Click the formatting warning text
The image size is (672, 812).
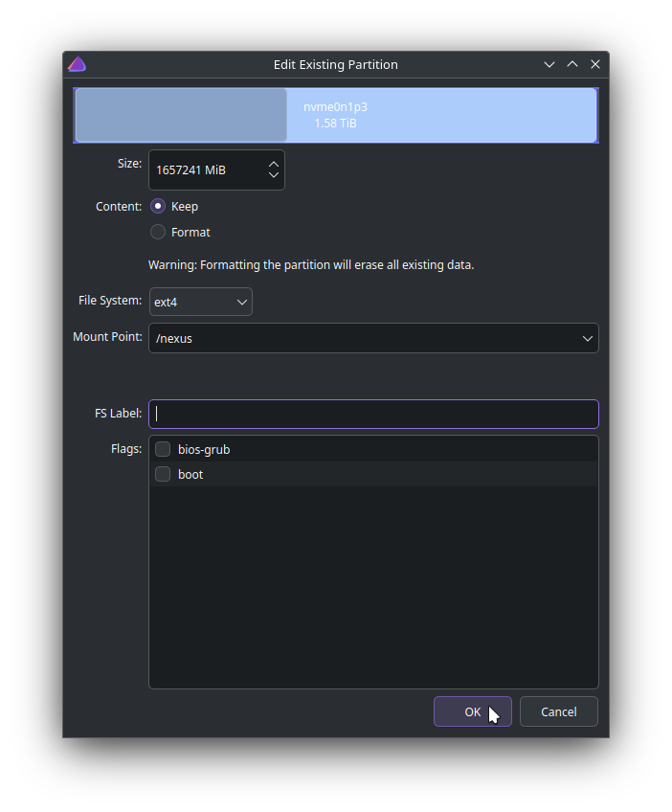(x=311, y=264)
